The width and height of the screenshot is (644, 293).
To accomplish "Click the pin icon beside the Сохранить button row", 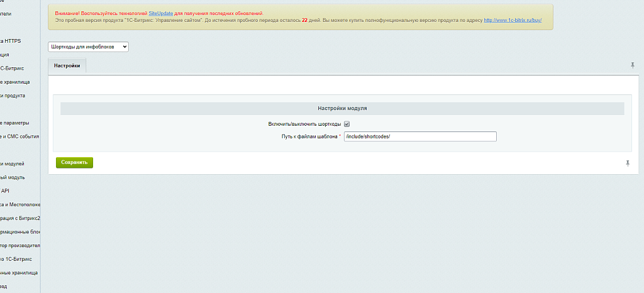I will tap(627, 163).
